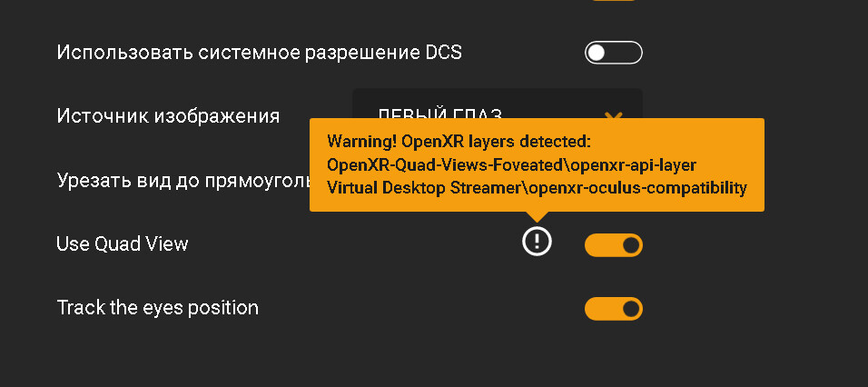
Task: Turn off Track the eyes position switch
Action: 614,309
